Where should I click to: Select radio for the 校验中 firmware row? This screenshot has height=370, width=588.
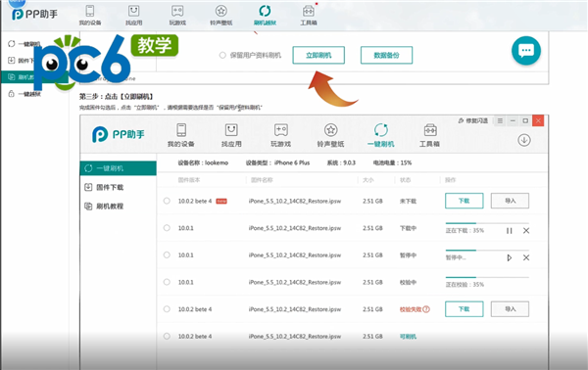167,282
